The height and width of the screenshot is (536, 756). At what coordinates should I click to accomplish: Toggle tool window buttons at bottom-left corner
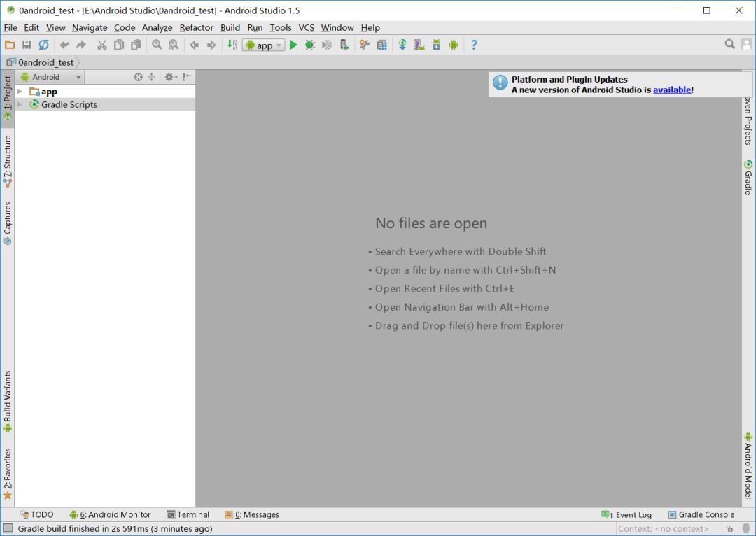[8, 529]
